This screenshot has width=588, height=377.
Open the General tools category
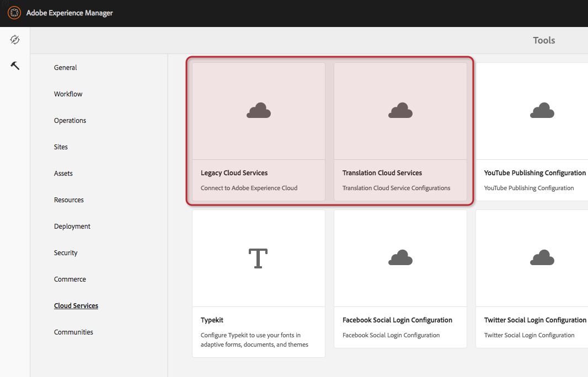coord(65,67)
